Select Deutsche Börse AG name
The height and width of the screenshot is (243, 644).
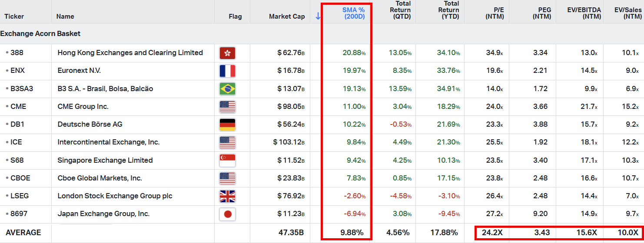(x=90, y=124)
